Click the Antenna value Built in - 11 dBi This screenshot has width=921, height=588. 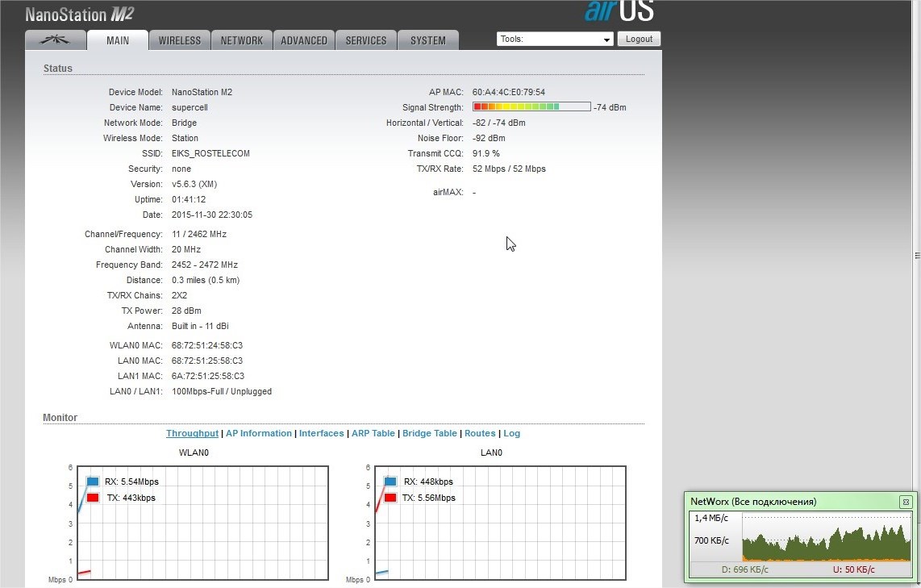(x=200, y=325)
